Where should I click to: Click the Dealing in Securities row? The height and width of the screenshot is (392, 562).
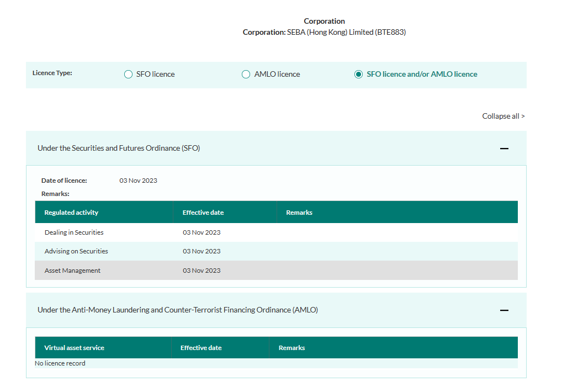277,232
